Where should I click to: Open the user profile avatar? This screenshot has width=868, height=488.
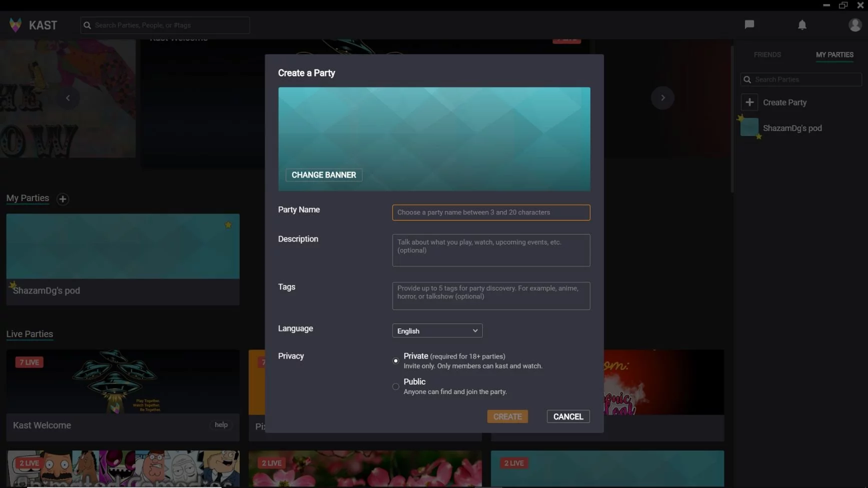click(x=855, y=24)
